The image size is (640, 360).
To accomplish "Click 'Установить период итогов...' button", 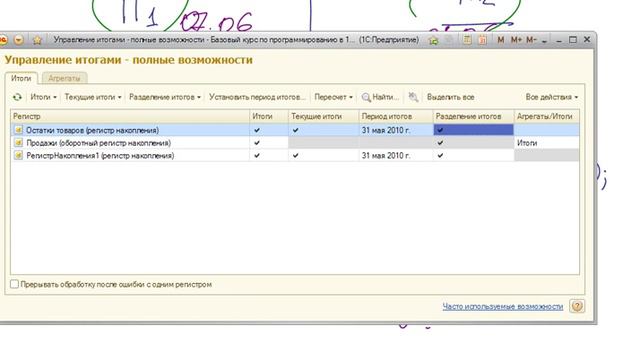I will click(257, 97).
